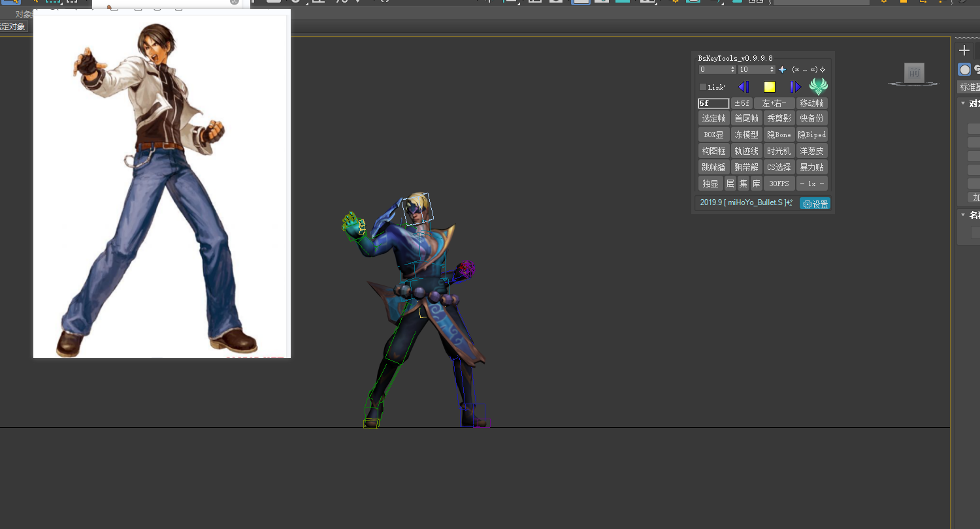
Task: Open the 标准基 primitives dropdown
Action: 969,87
